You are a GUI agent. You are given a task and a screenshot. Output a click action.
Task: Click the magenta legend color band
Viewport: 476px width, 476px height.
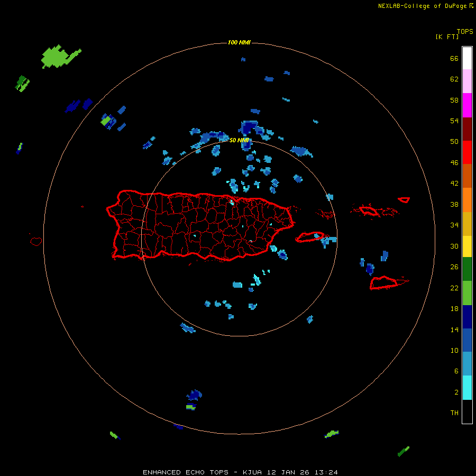tap(467, 105)
